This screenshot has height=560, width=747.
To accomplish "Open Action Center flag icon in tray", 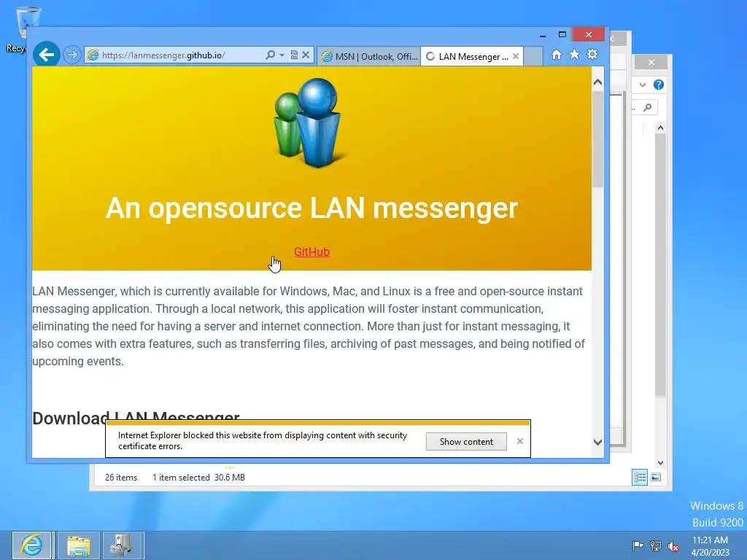I will (x=638, y=545).
